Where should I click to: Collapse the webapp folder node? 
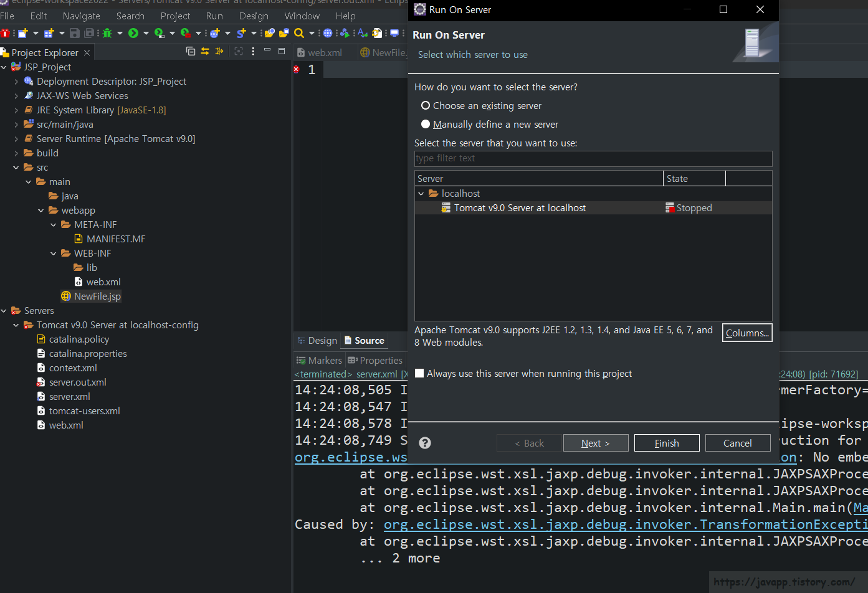coord(41,211)
